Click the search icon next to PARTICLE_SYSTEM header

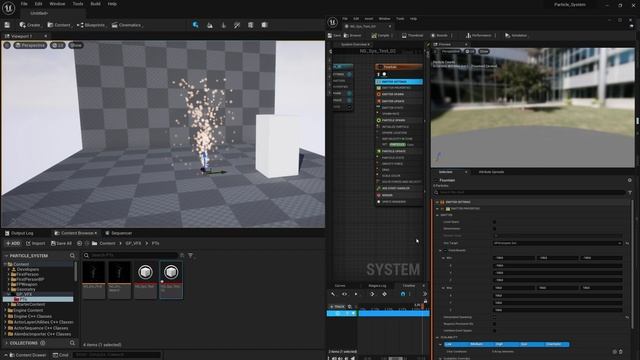click(72, 256)
